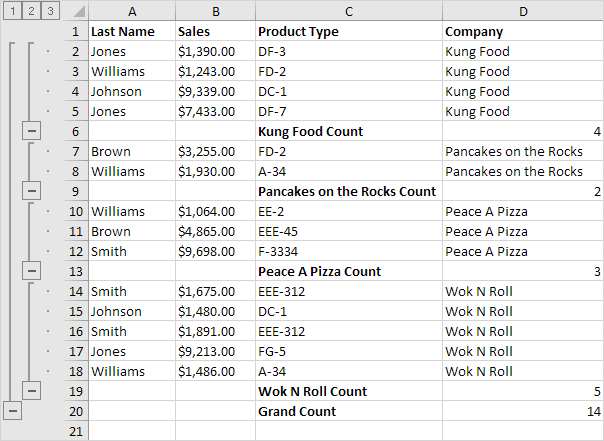
Task: Collapse the Wok N Roll group
Action: [31, 390]
